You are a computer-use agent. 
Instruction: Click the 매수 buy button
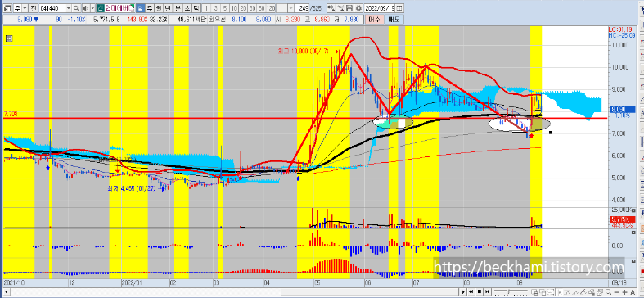(374, 19)
